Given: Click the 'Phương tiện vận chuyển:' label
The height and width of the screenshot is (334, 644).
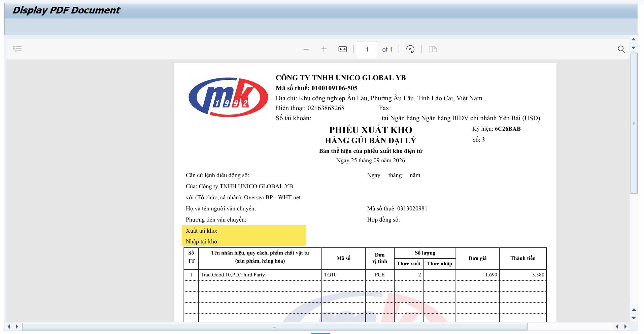Looking at the screenshot, I should (216, 220).
